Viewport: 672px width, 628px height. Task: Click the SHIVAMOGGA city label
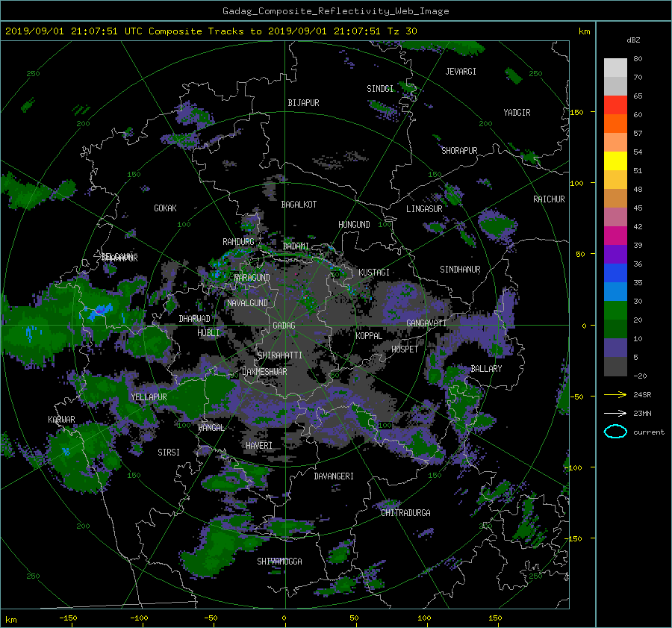(x=279, y=562)
